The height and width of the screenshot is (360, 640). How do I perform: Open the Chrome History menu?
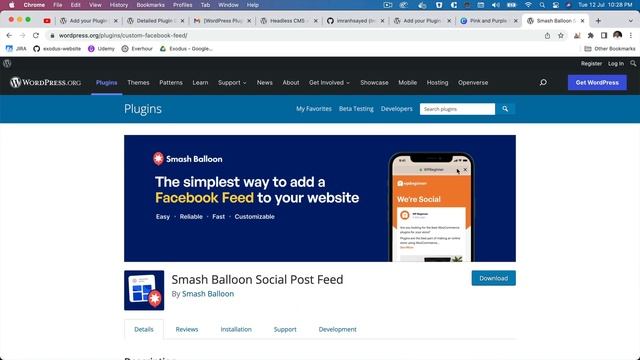pyautogui.click(x=119, y=5)
